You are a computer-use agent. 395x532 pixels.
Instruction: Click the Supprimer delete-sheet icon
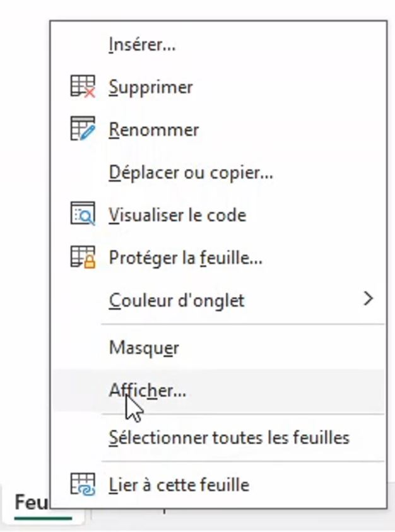click(83, 86)
